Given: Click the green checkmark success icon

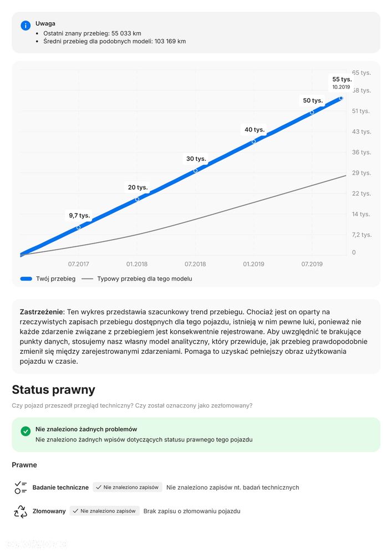Looking at the screenshot, I should tap(26, 431).
